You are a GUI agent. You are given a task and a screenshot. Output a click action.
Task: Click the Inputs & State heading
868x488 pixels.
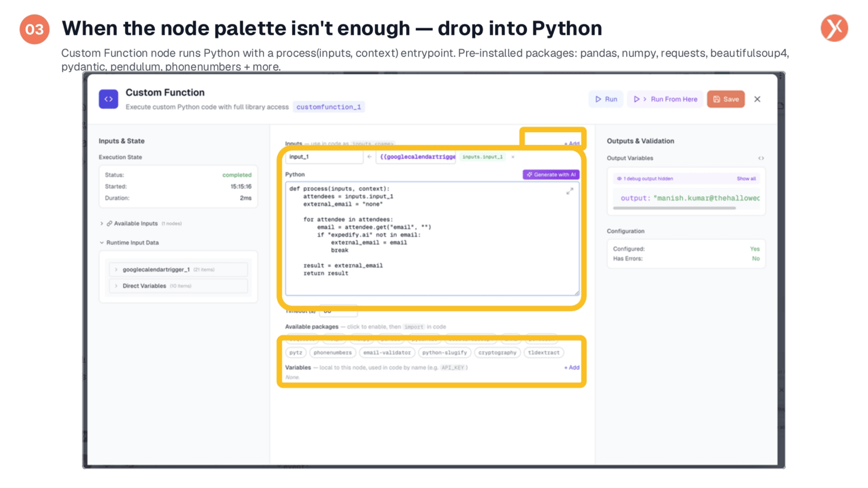click(x=122, y=141)
